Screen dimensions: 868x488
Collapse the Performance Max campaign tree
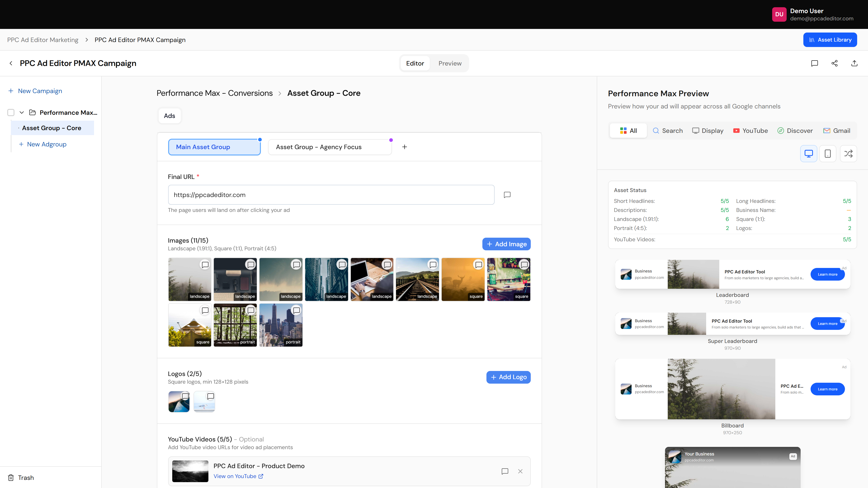tap(21, 113)
